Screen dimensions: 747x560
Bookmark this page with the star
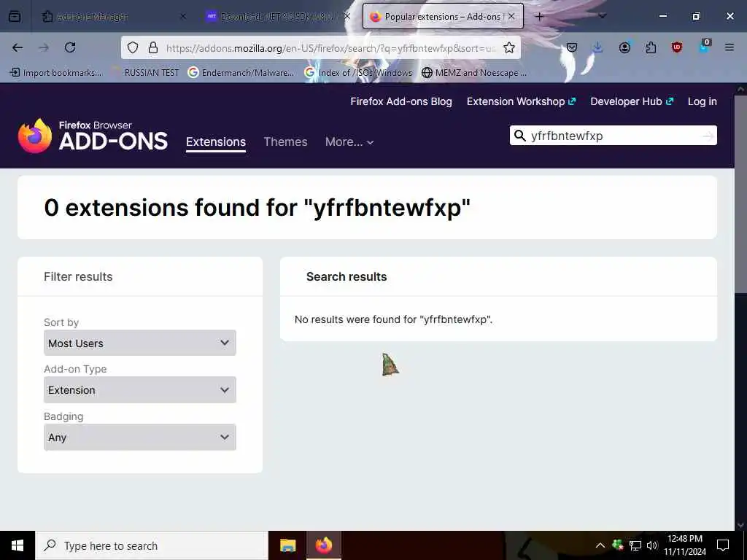508,47
